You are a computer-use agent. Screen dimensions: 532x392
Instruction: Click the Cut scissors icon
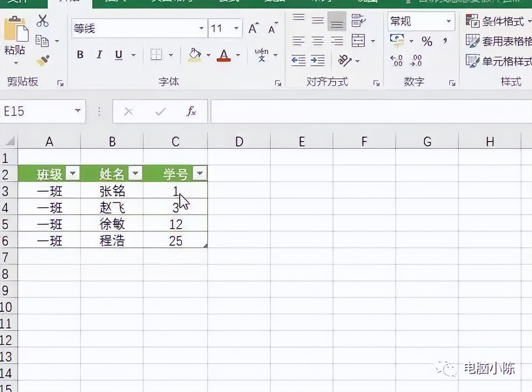[42, 21]
